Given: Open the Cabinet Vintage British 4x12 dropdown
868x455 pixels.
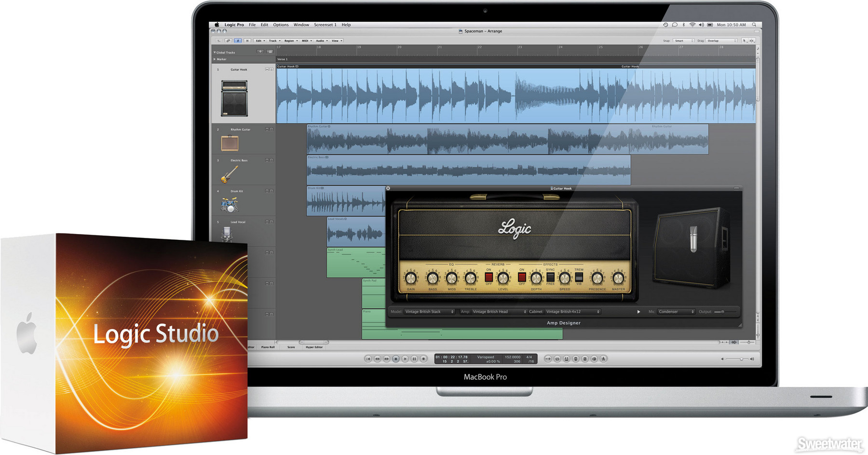Looking at the screenshot, I should pyautogui.click(x=573, y=312).
